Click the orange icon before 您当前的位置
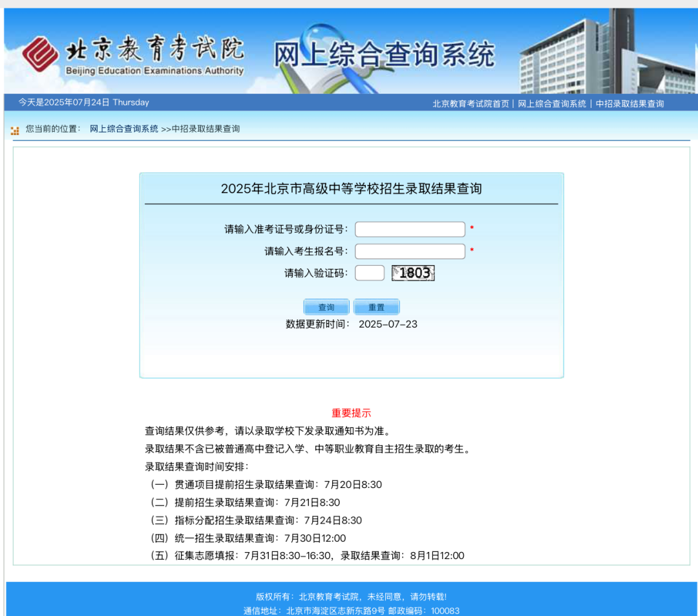The height and width of the screenshot is (616, 698). [15, 130]
